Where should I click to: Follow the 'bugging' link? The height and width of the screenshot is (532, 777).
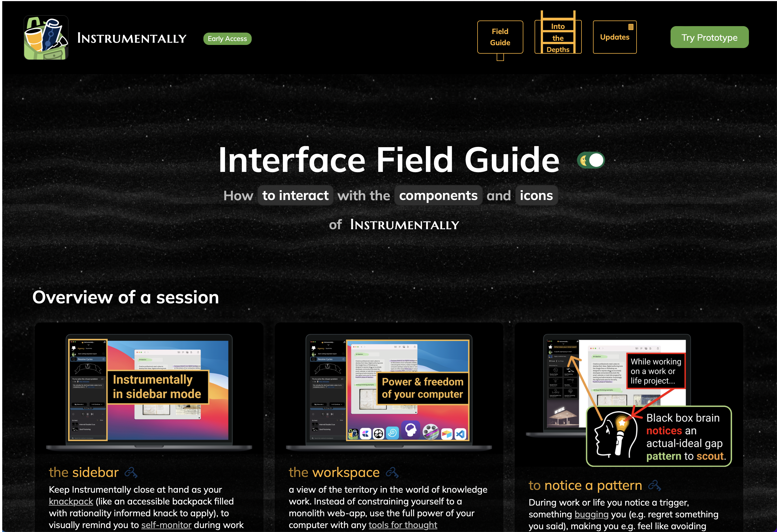tap(591, 514)
